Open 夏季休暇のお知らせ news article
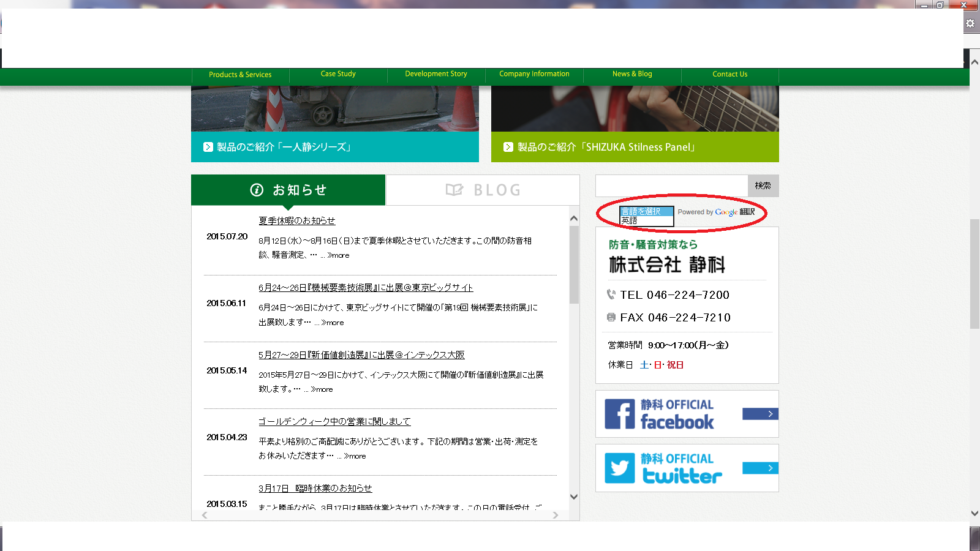The width and height of the screenshot is (980, 551). pyautogui.click(x=297, y=220)
